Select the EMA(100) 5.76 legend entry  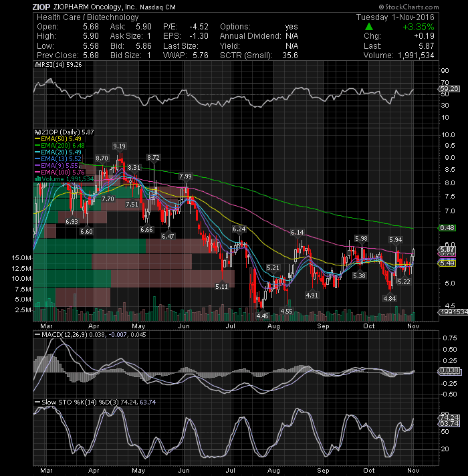point(60,172)
